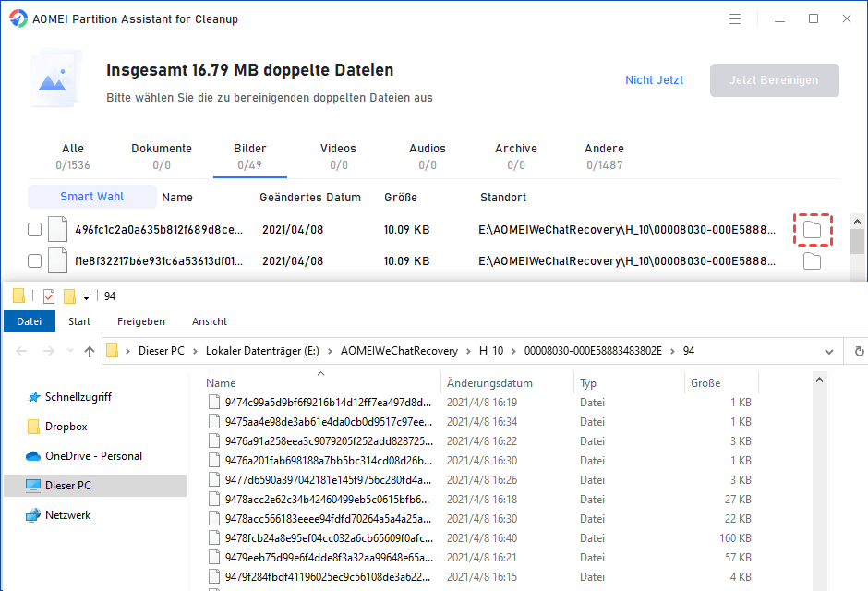This screenshot has height=591, width=868.
Task: Click file icon of 9478fcb24a8e95ef04cc032a6cb65609f0afc
Action: click(x=214, y=537)
